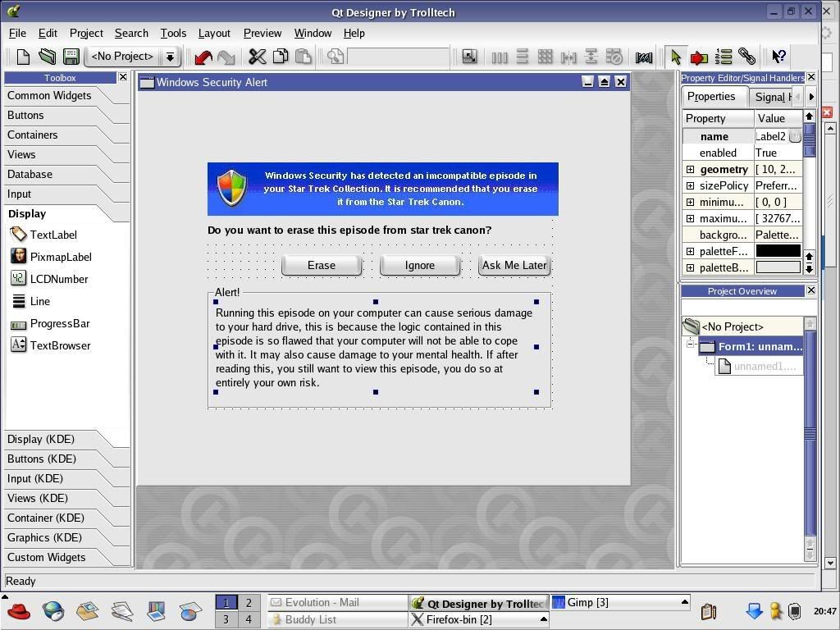The height and width of the screenshot is (630, 840).
Task: Expand the paletteBackgroundColor property row
Action: click(690, 268)
